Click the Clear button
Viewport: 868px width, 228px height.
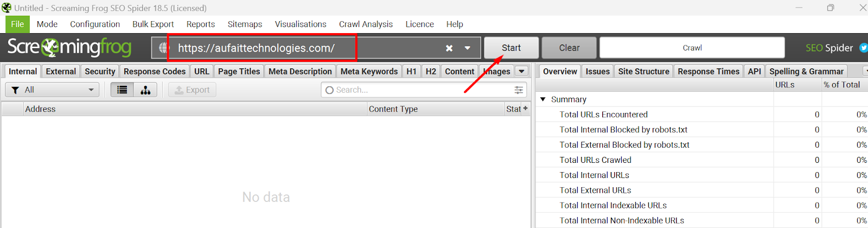coord(569,48)
